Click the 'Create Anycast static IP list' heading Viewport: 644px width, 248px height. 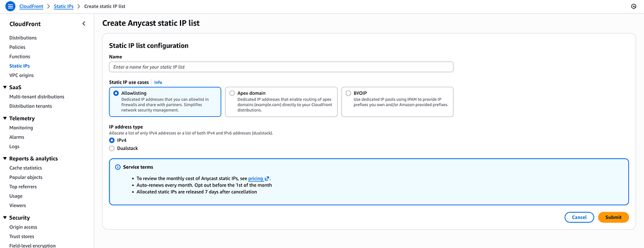(151, 23)
